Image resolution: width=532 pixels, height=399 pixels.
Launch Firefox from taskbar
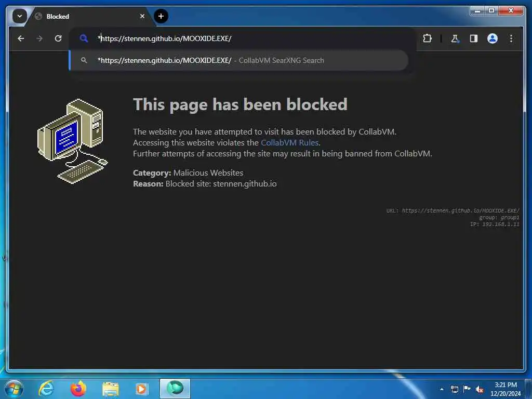78,389
